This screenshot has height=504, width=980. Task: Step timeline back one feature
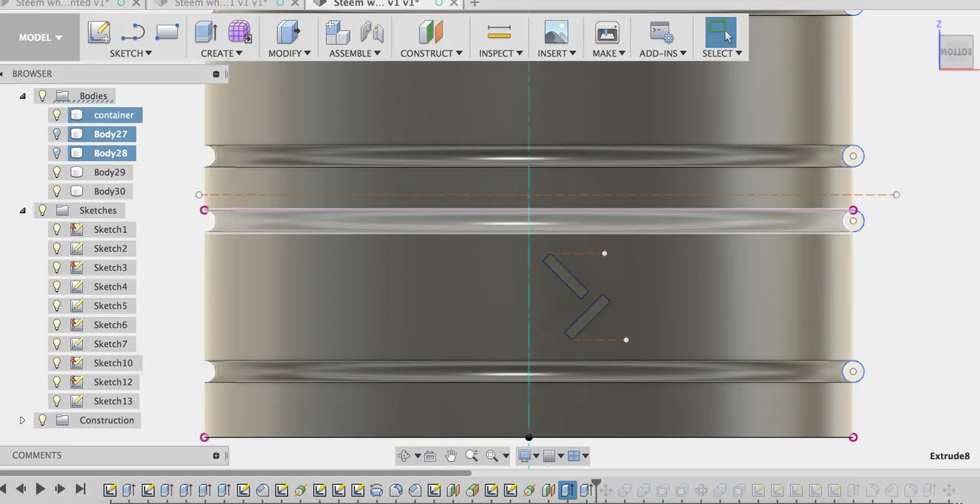click(x=21, y=489)
